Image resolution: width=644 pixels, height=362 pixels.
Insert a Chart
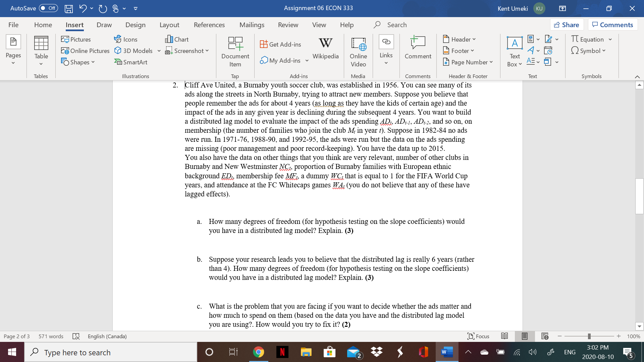177,39
